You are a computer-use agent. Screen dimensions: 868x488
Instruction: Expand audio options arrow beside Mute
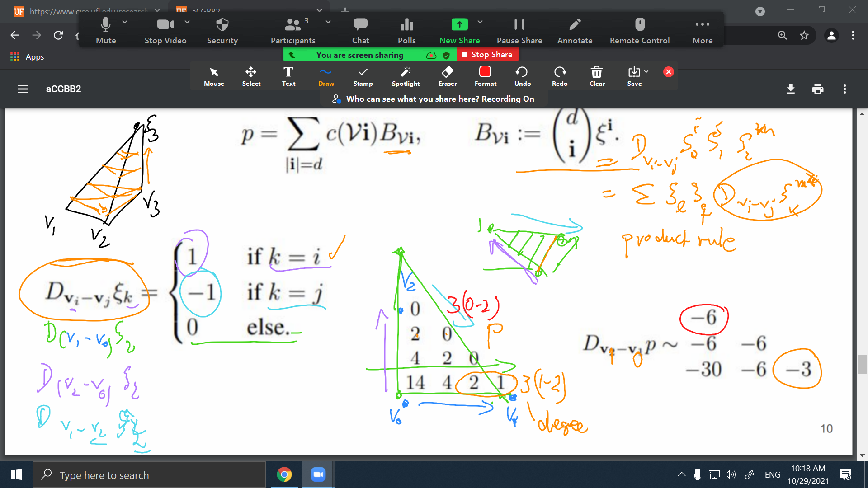[125, 22]
